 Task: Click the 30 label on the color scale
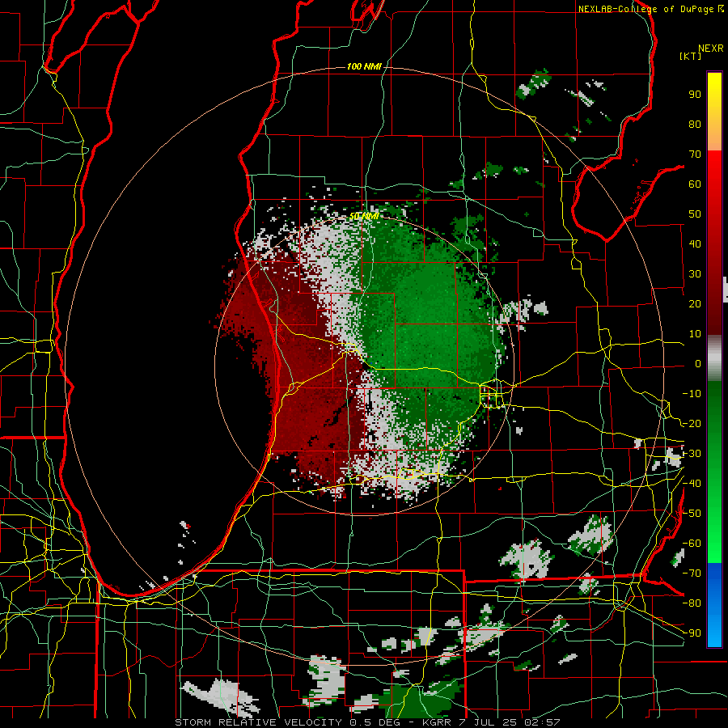695,274
